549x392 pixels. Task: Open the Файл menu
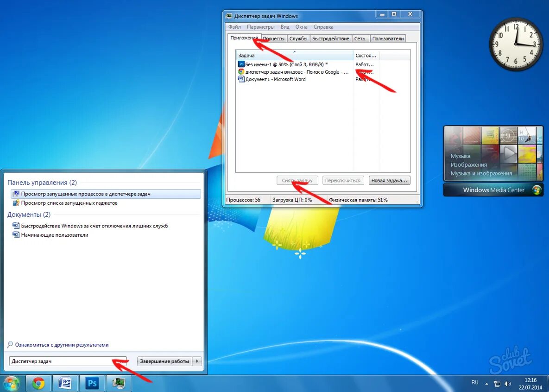[234, 26]
